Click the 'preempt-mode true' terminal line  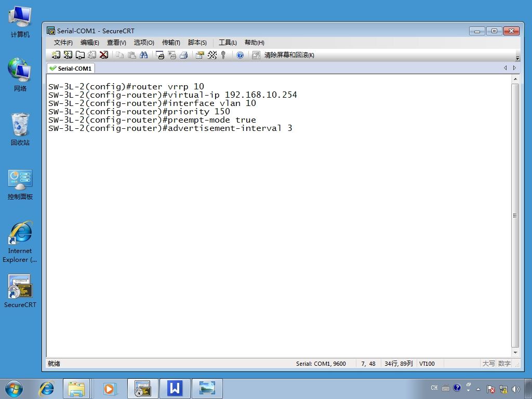[x=152, y=120]
